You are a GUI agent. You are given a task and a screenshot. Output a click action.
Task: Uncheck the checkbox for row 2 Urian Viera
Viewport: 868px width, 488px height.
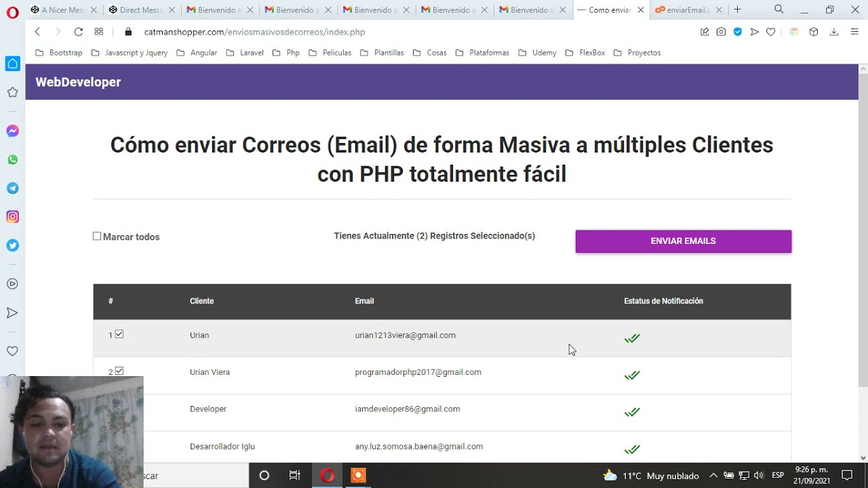click(x=119, y=371)
